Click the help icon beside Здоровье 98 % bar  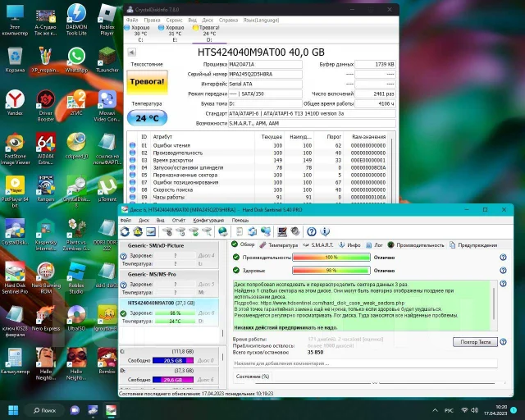point(503,270)
